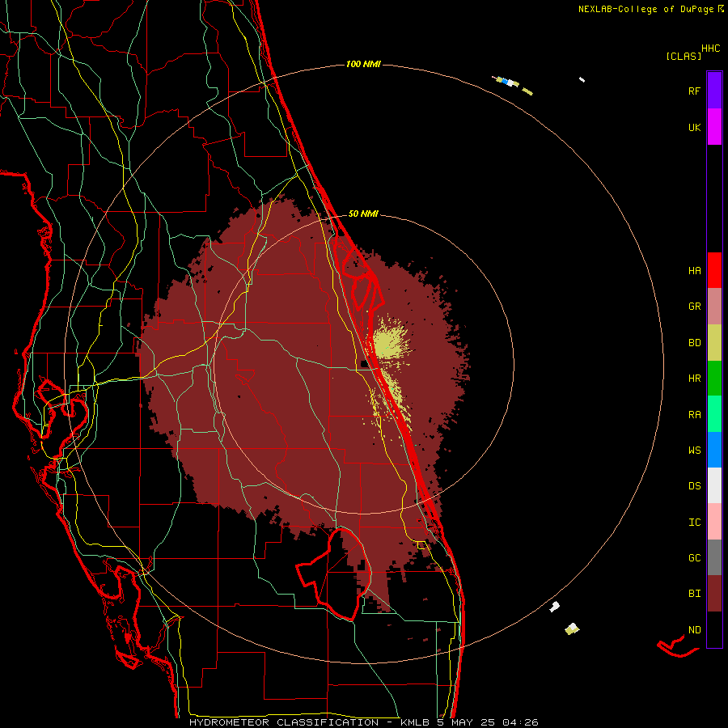Click the '100 NMI' range ring label
The image size is (728, 728).
pyautogui.click(x=363, y=64)
